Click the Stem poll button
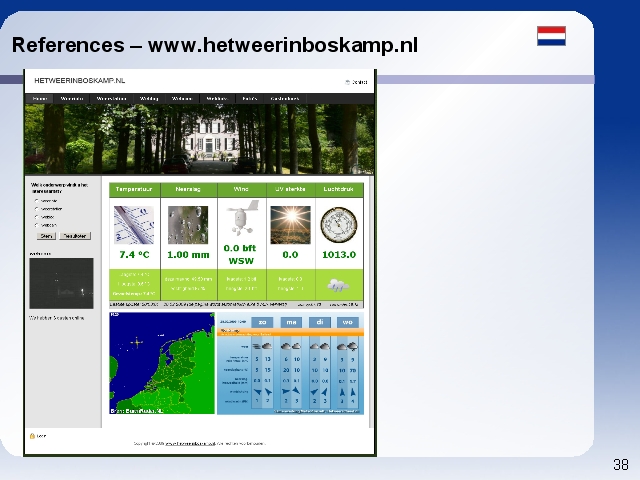 [x=46, y=236]
